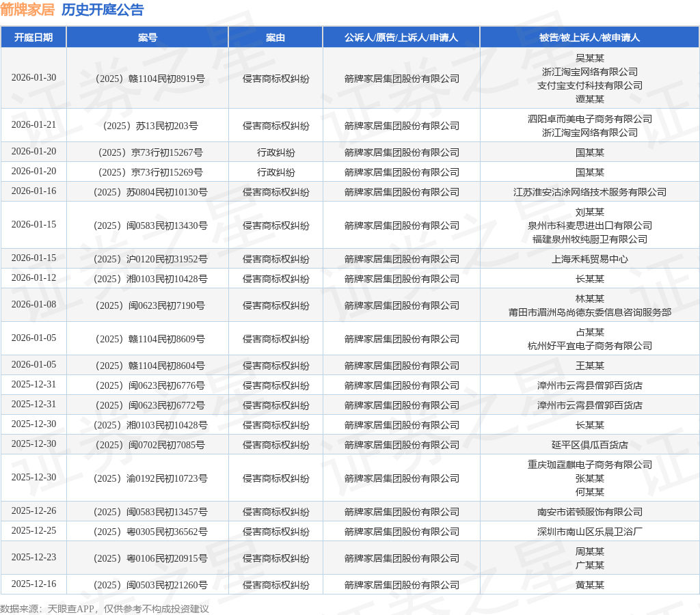The width and height of the screenshot is (700, 615).
Task: Select case number 粤0106民初20915号
Action: click(x=150, y=558)
